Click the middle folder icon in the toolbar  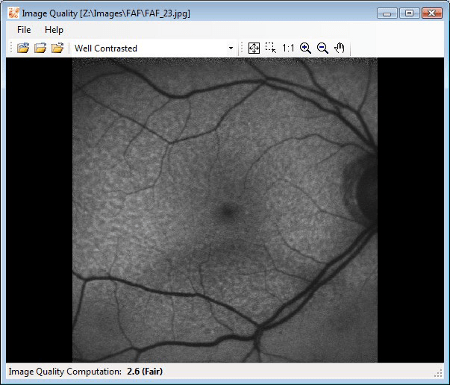[x=40, y=48]
